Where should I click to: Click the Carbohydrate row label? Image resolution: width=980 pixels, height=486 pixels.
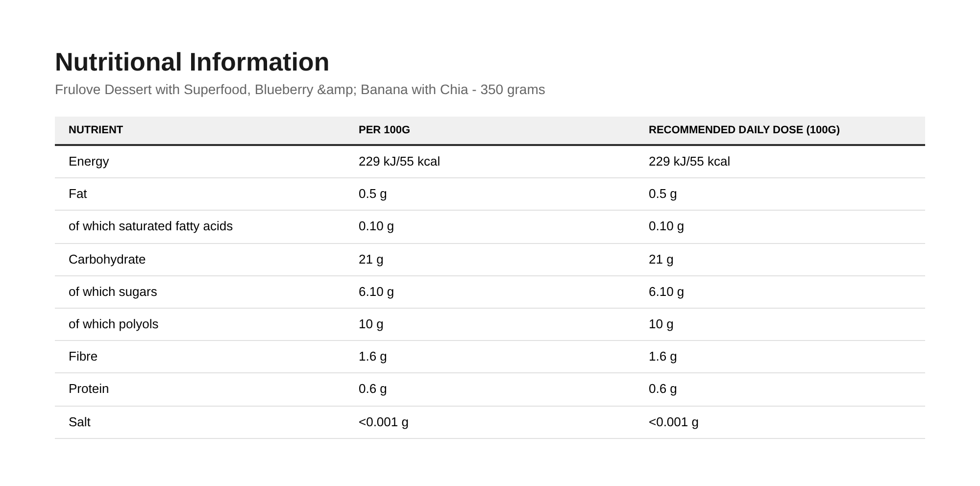[107, 260]
